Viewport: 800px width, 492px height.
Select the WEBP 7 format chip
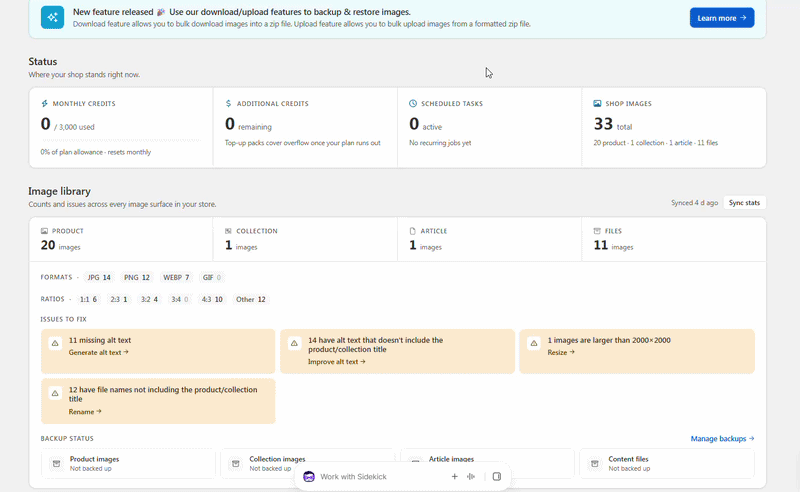pyautogui.click(x=177, y=278)
